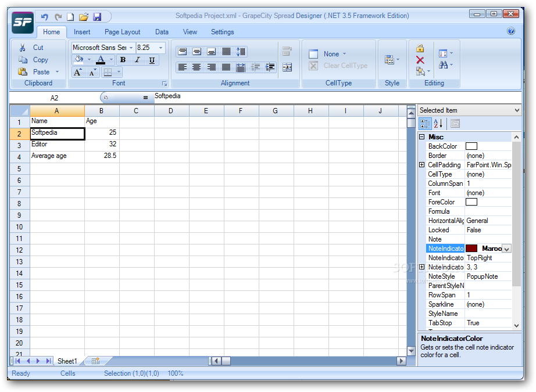Click the fill bucket back color icon
The height and width of the screenshot is (392, 536).
click(x=79, y=59)
